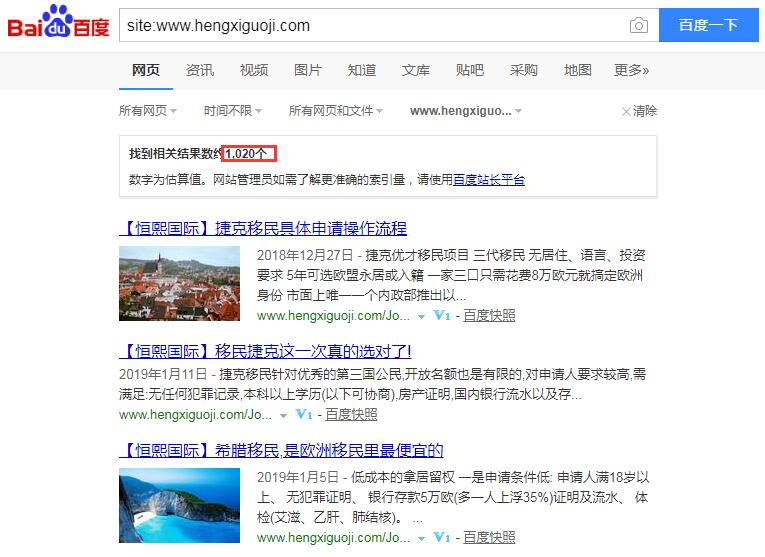
Task: Click V1 badge on third result
Action: (x=442, y=537)
